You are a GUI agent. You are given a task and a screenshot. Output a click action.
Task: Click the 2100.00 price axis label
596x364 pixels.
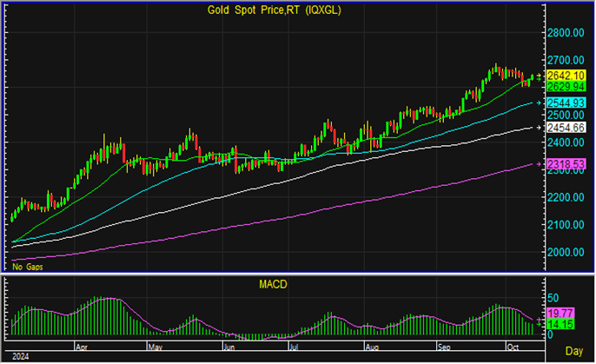click(565, 225)
